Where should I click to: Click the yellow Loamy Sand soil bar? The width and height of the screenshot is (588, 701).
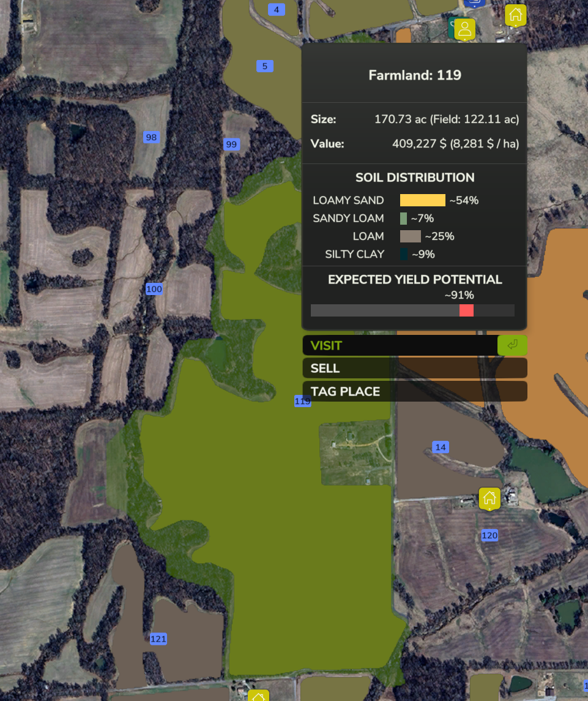pyautogui.click(x=422, y=200)
